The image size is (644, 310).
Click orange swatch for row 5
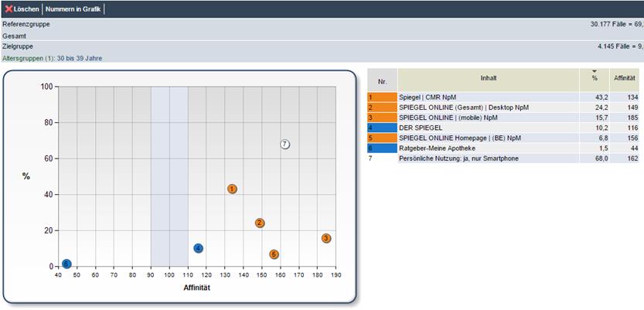pyautogui.click(x=383, y=138)
